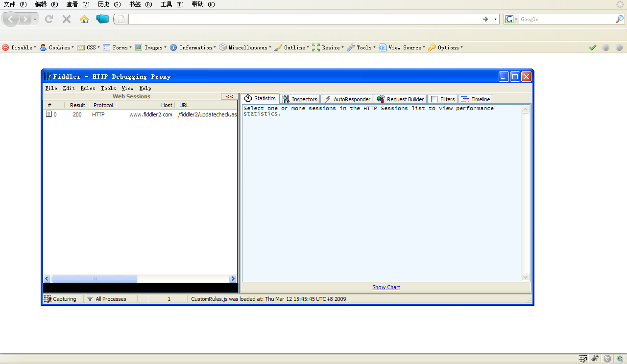Screen dimensions: 627x364
Task: Open the Miscellaneous dropdown
Action: pyautogui.click(x=245, y=47)
